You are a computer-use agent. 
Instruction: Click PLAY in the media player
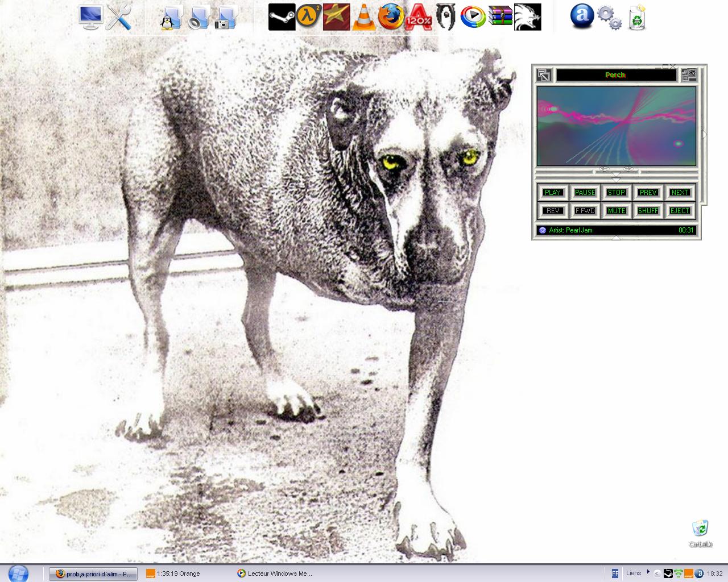(552, 193)
